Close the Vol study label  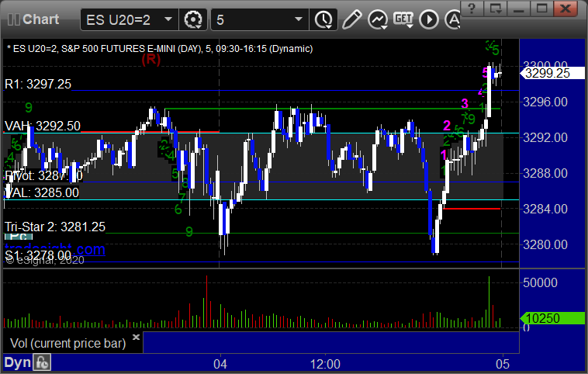pos(136,337)
